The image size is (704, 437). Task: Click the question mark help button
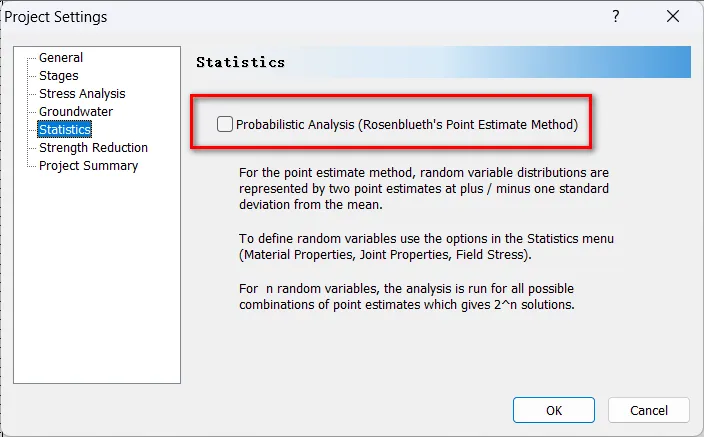pos(616,17)
